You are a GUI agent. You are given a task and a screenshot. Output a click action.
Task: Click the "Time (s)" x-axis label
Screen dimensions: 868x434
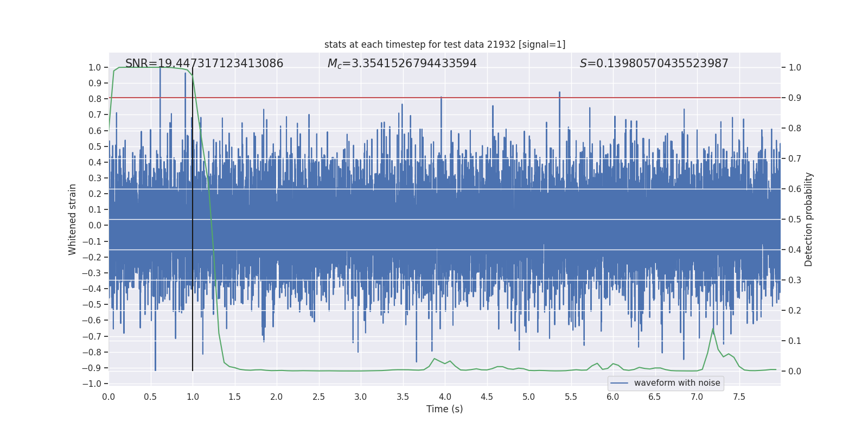[444, 409]
